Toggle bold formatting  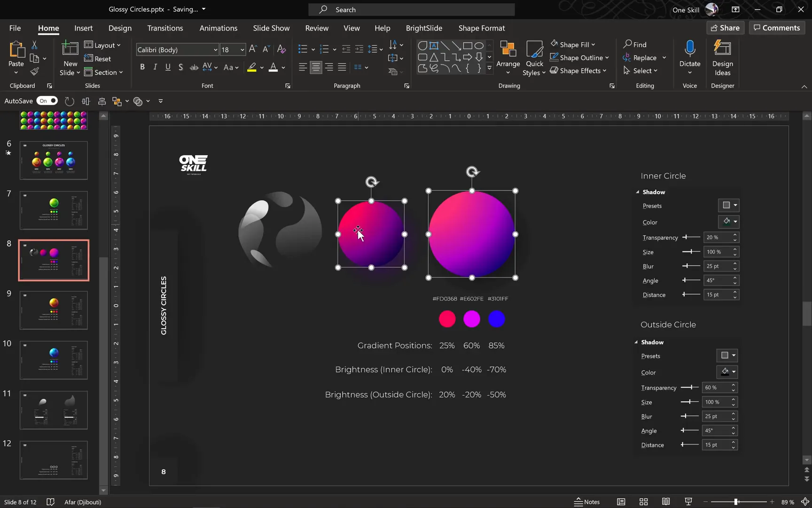(142, 67)
